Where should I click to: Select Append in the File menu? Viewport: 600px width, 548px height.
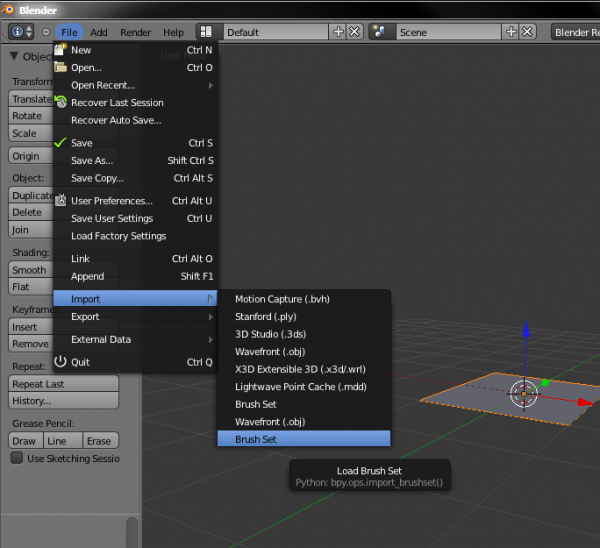click(x=136, y=276)
